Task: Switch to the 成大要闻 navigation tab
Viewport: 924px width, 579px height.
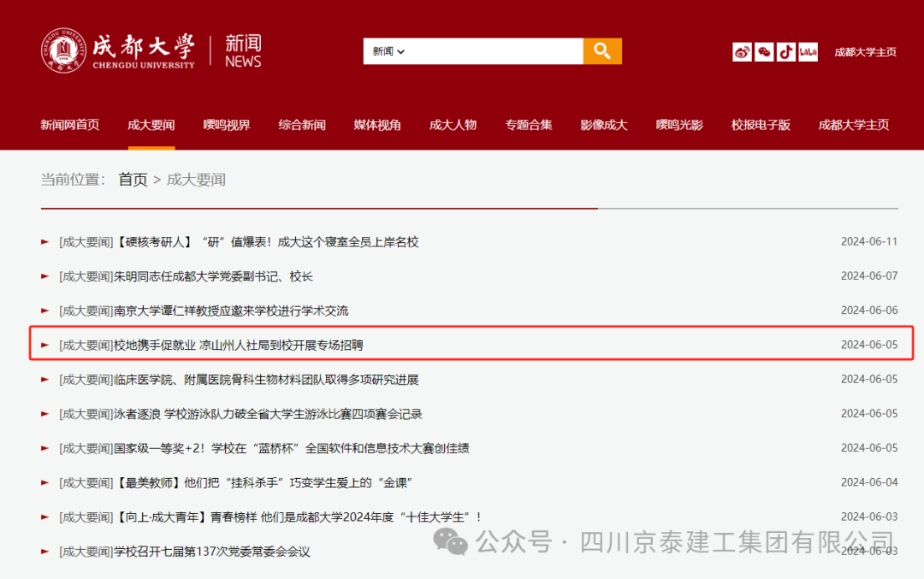Action: pyautogui.click(x=151, y=124)
